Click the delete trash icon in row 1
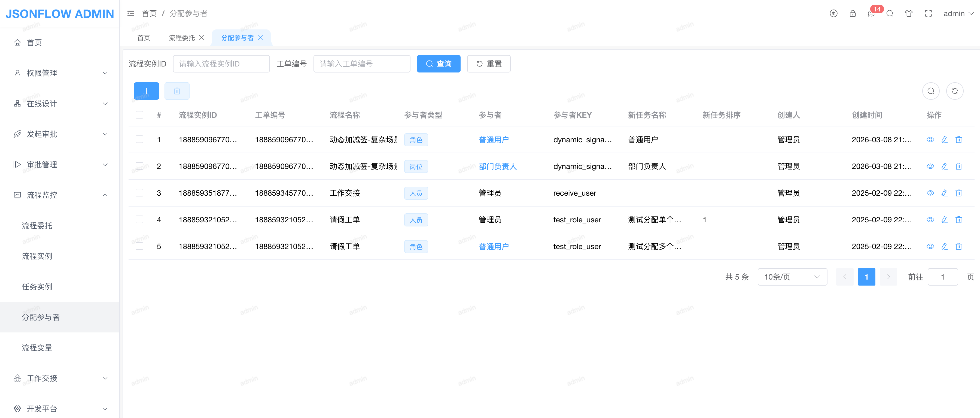This screenshot has height=418, width=980. [958, 140]
